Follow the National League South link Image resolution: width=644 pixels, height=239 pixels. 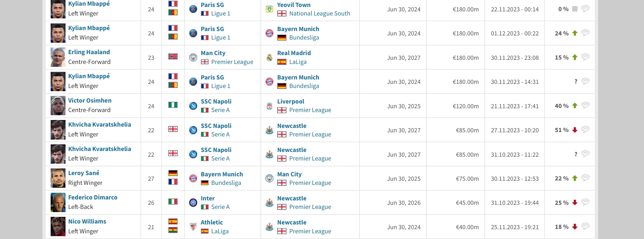point(320,13)
